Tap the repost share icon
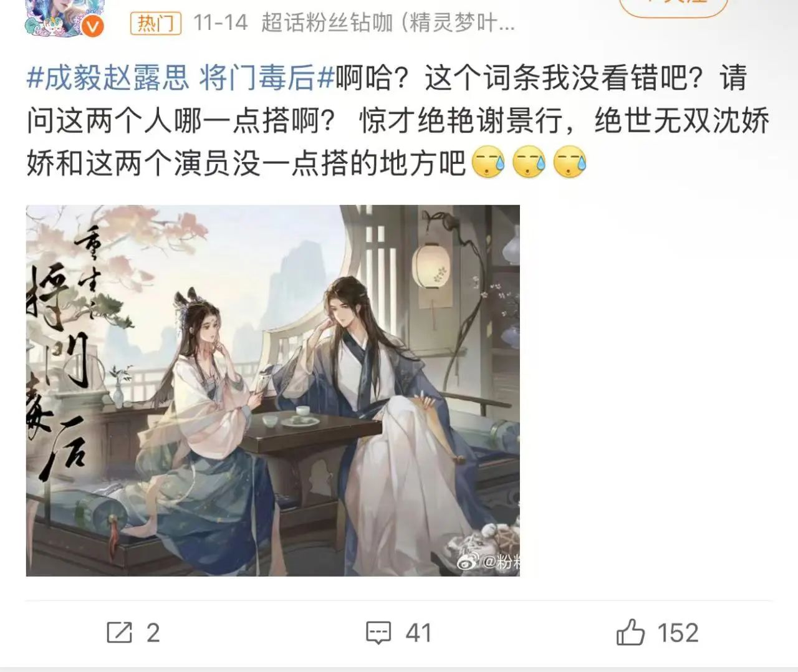Viewport: 798px width, 672px height. click(120, 633)
